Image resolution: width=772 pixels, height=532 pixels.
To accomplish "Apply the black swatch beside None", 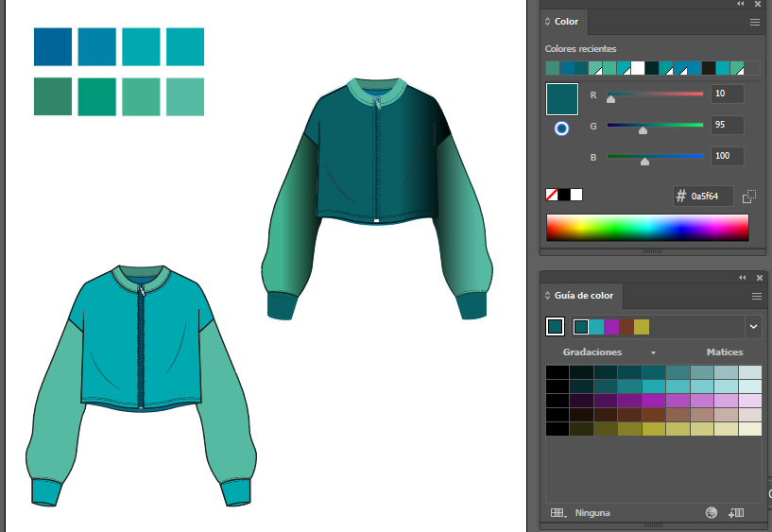I will pos(564,195).
